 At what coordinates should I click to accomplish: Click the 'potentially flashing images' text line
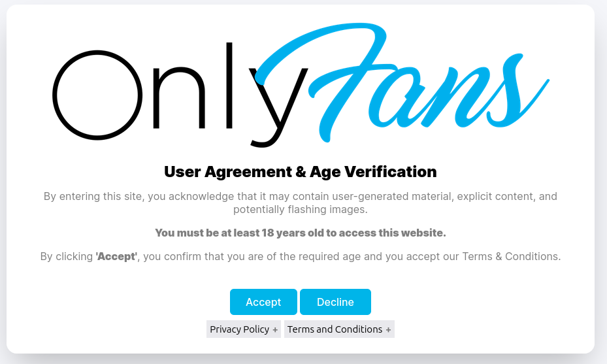(x=301, y=210)
